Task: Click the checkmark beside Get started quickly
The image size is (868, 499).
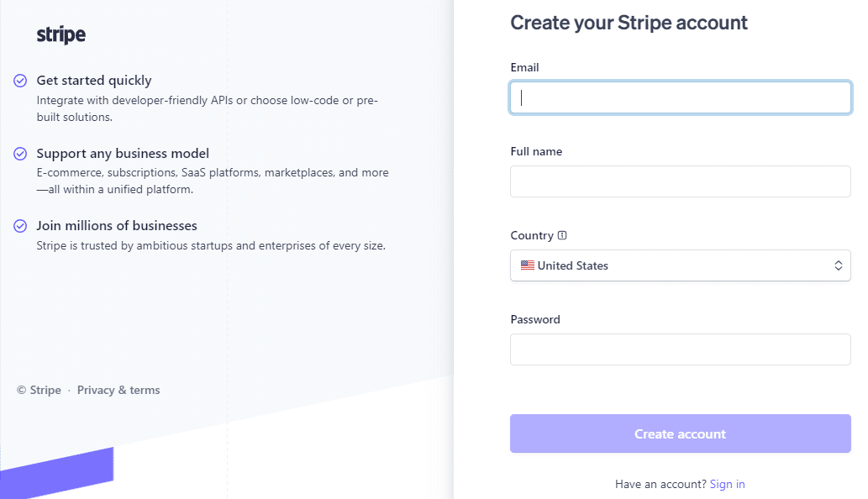Action: click(19, 79)
